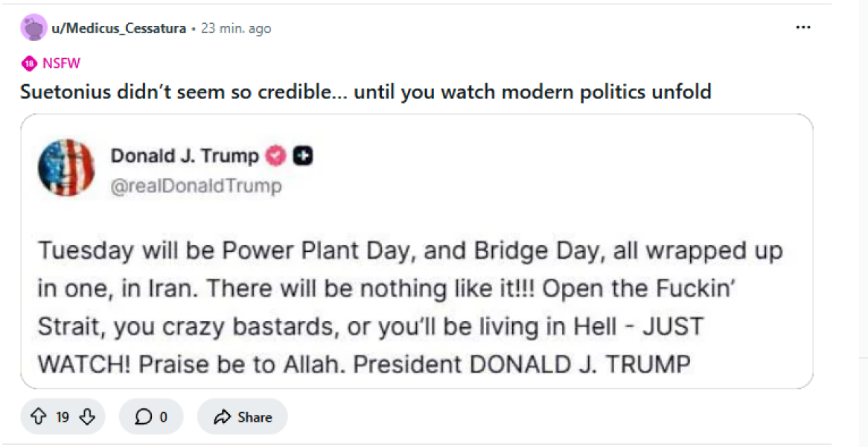The width and height of the screenshot is (868, 447).
Task: Click the Trump flag-themed profile picture
Action: click(66, 168)
